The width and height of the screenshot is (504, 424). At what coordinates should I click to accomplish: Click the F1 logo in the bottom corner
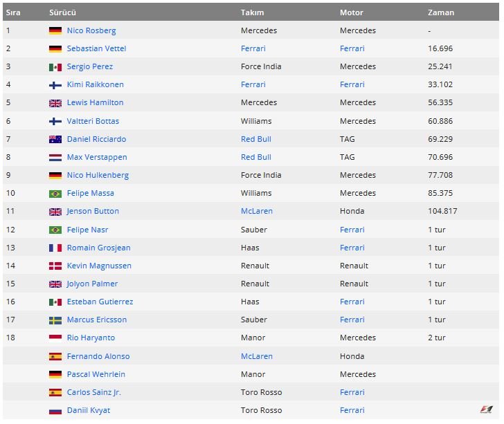point(487,409)
